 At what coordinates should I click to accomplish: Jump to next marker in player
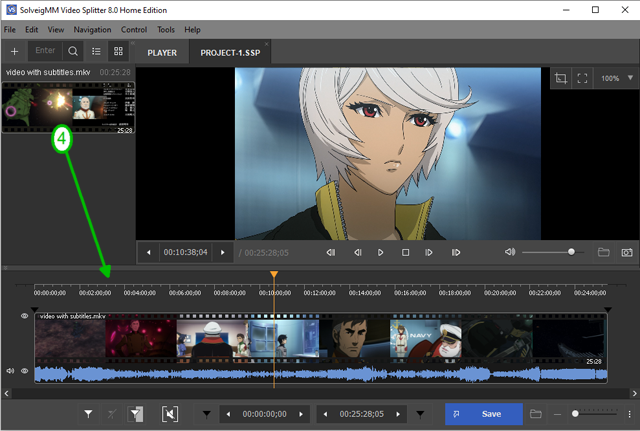(x=456, y=252)
